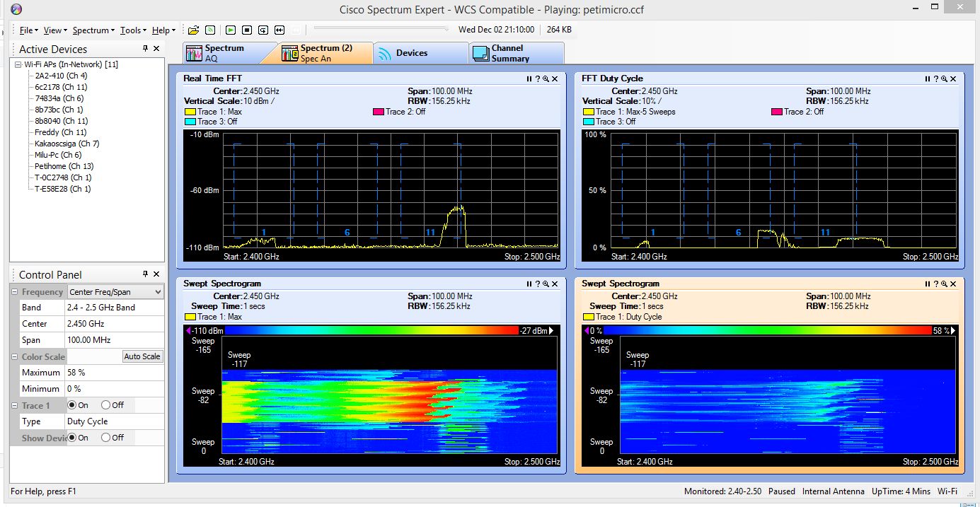Close the Max Swept Spectrogram plot

(x=555, y=284)
